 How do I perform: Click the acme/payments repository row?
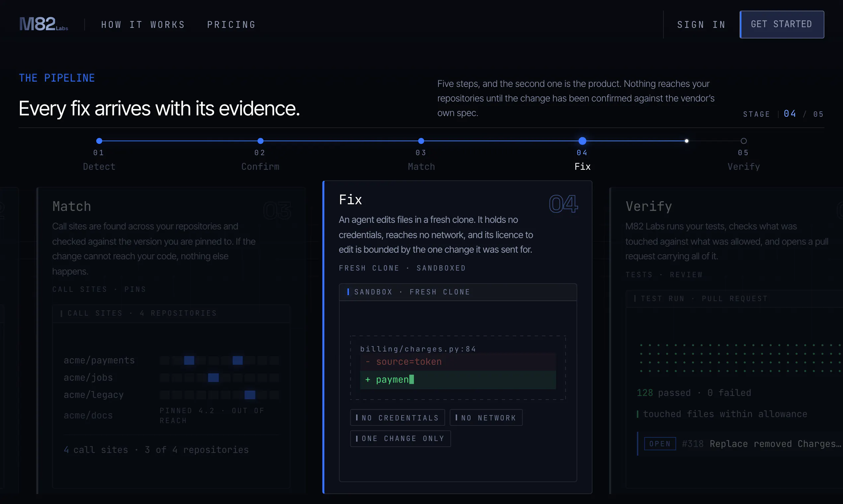(171, 360)
